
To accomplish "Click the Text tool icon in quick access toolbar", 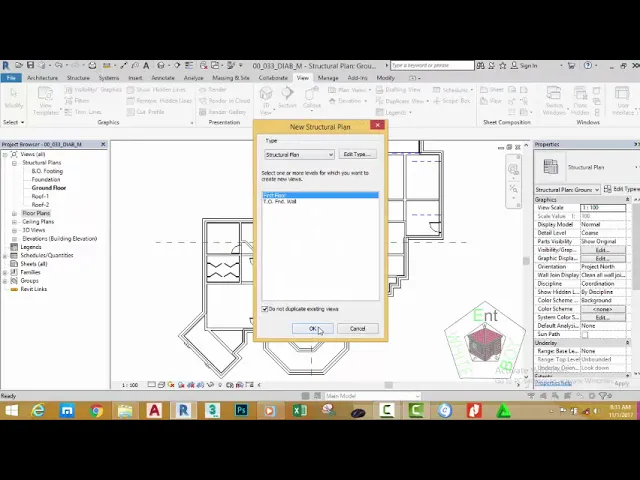I will click(146, 65).
